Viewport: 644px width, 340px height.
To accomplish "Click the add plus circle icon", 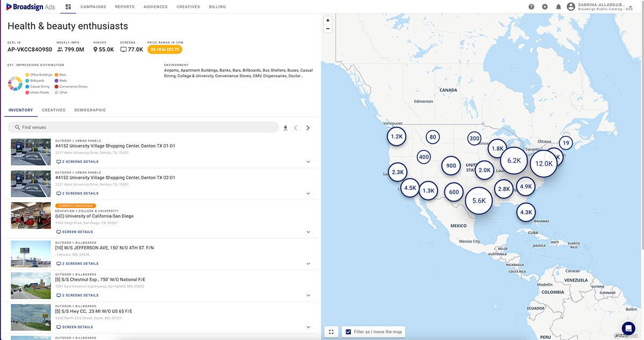I will tap(545, 7).
